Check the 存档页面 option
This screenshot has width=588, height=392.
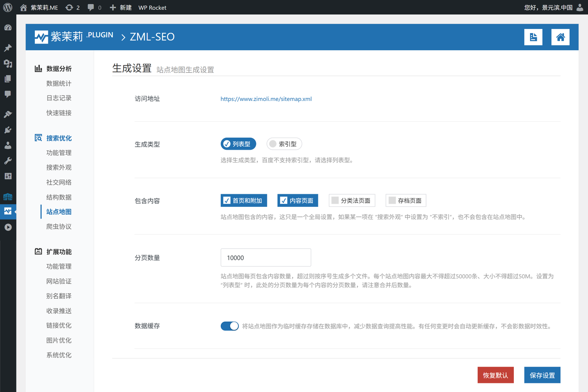(x=406, y=201)
